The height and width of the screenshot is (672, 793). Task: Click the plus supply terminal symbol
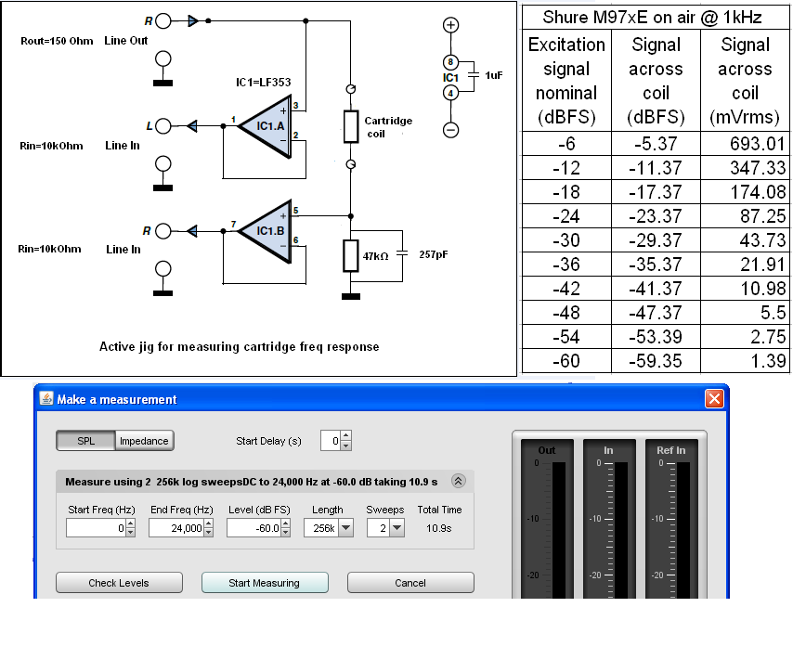450,25
